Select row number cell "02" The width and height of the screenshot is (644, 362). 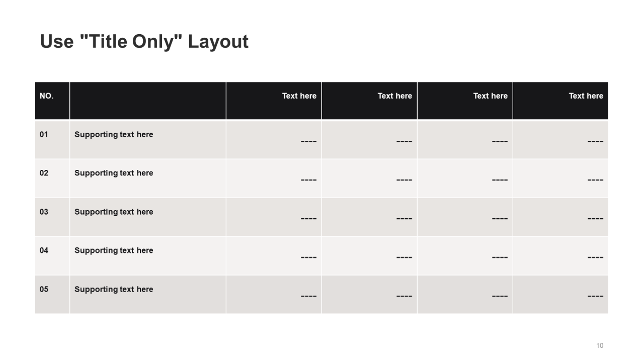(x=52, y=178)
